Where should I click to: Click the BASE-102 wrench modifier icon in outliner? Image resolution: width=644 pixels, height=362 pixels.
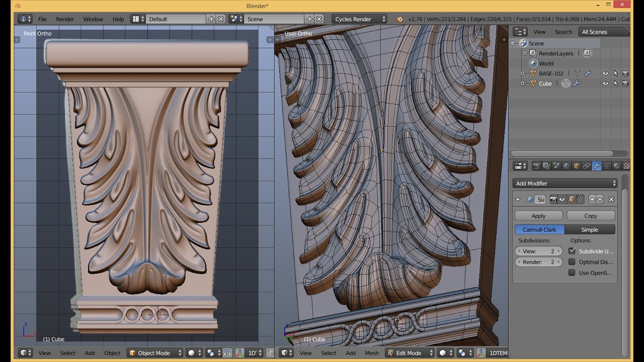(x=587, y=73)
